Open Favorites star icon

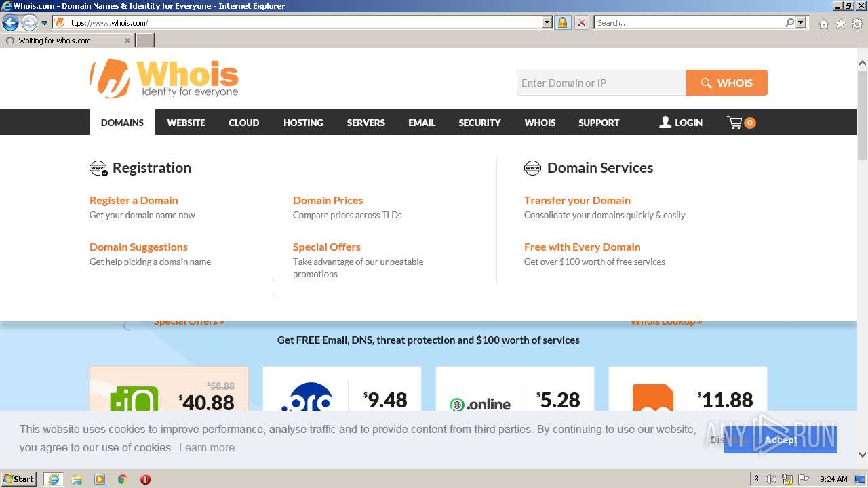coord(840,24)
